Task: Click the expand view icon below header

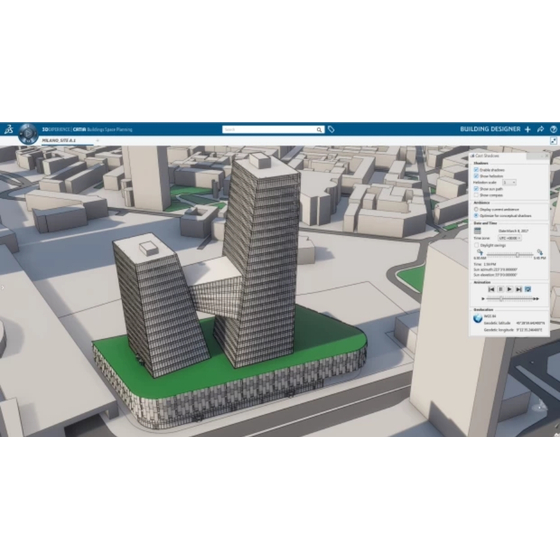Action: coord(553,141)
